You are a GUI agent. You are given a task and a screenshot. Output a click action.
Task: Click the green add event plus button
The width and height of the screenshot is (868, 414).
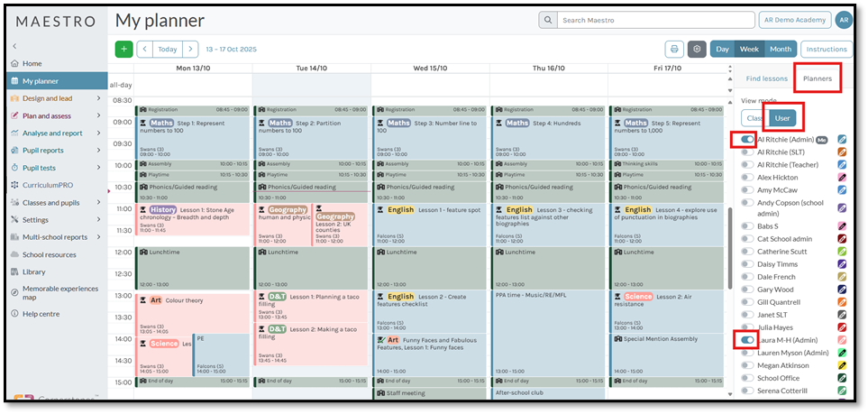click(x=124, y=49)
